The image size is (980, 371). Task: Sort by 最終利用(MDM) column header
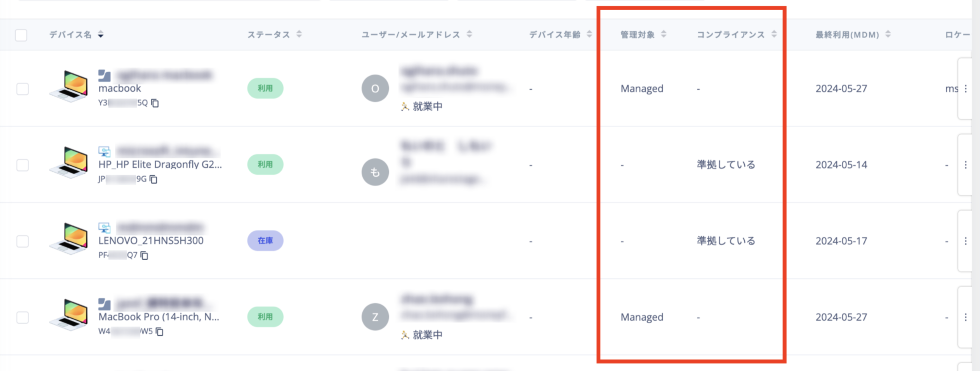click(888, 34)
